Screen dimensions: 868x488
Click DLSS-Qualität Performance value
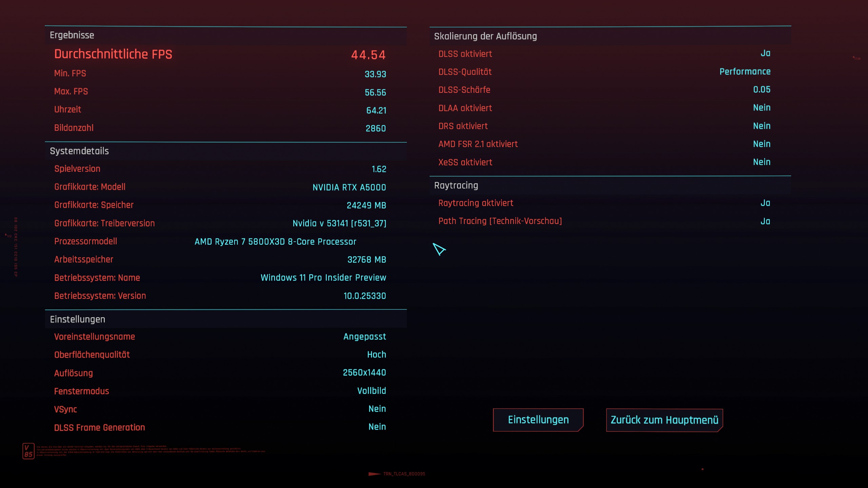745,72
